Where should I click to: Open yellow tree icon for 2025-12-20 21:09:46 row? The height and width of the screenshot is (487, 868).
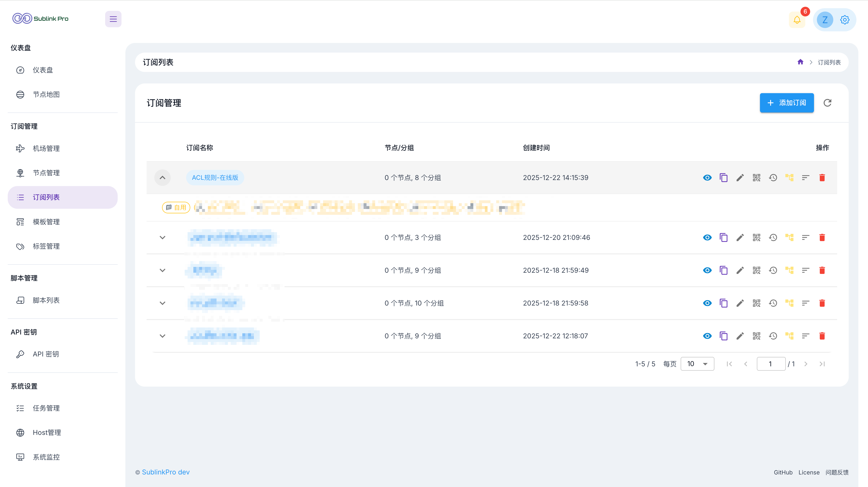click(x=789, y=237)
